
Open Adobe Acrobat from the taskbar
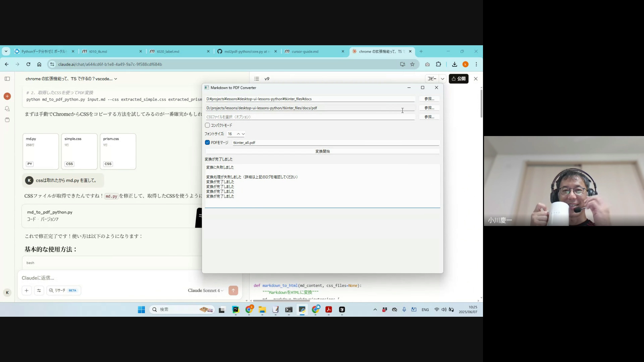(x=329, y=310)
